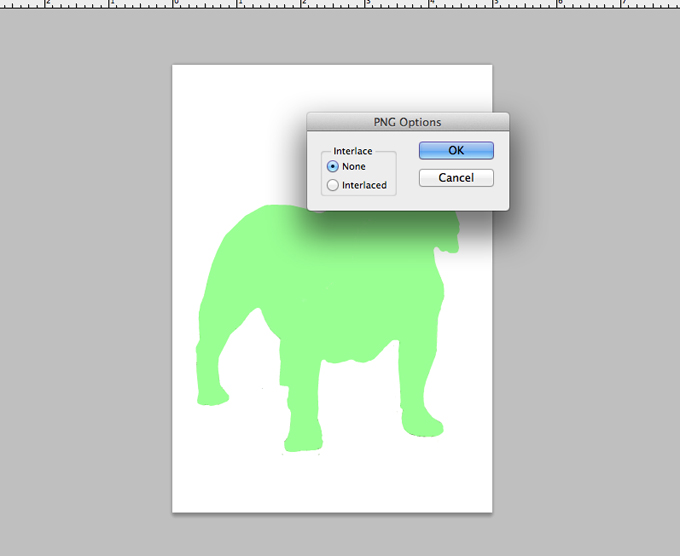Click the 'Interlaced' option label text

tap(364, 185)
